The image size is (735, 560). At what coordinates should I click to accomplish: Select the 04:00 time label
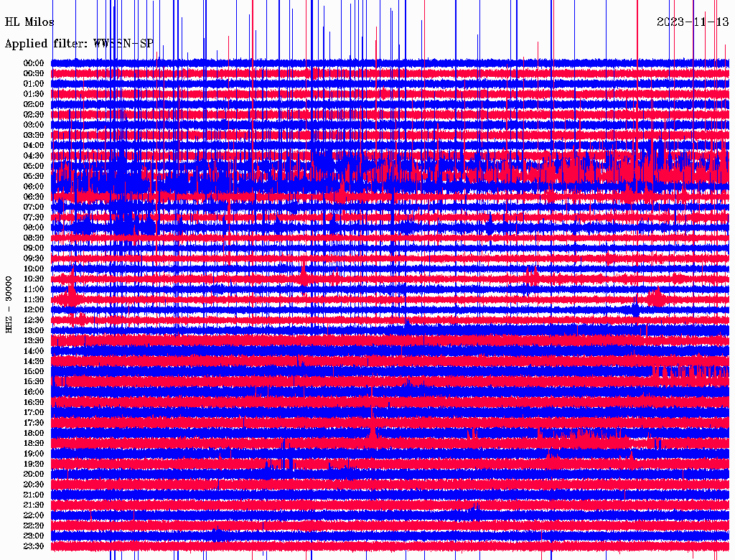34,146
